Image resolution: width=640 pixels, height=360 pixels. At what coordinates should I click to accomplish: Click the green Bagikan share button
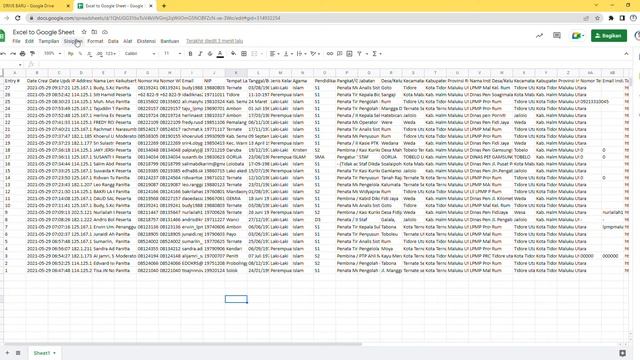coord(609,36)
